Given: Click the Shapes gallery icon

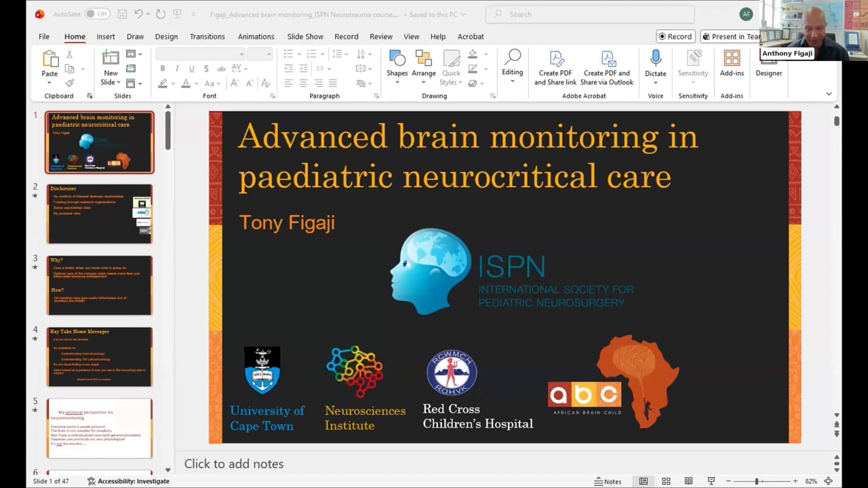Looking at the screenshot, I should [397, 58].
